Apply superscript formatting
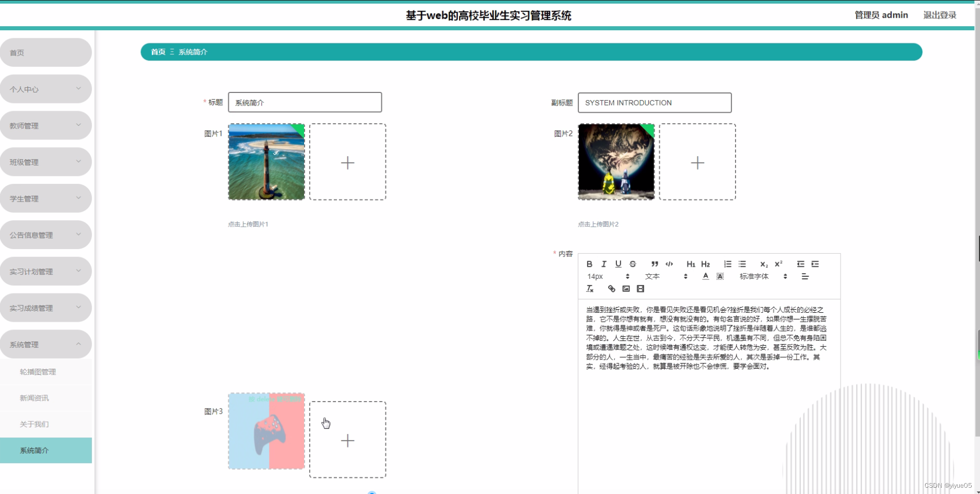Image resolution: width=980 pixels, height=494 pixels. coord(778,264)
